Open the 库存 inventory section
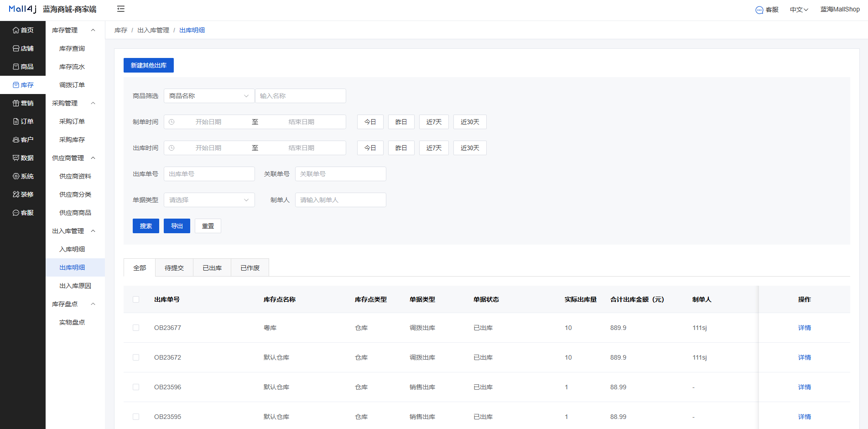This screenshot has width=868, height=429. click(23, 85)
